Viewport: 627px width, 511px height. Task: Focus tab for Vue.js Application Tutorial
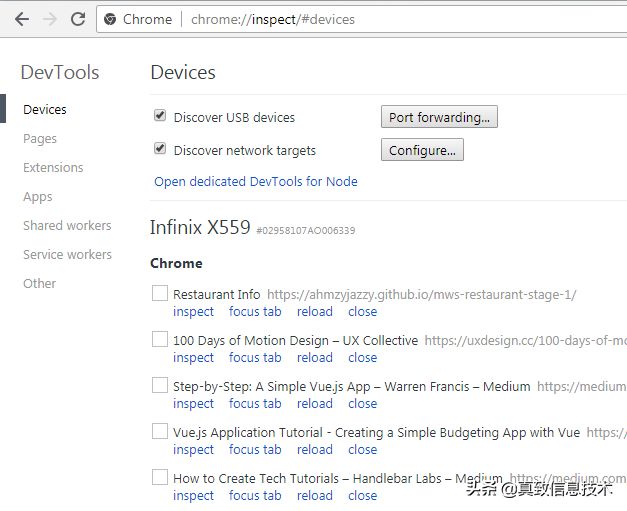click(x=255, y=450)
